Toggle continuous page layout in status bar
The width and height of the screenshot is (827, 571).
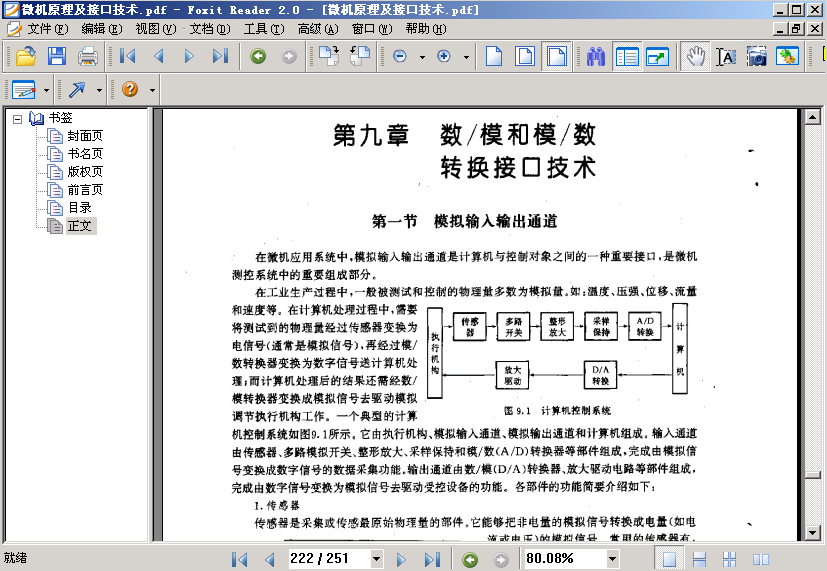click(x=699, y=559)
